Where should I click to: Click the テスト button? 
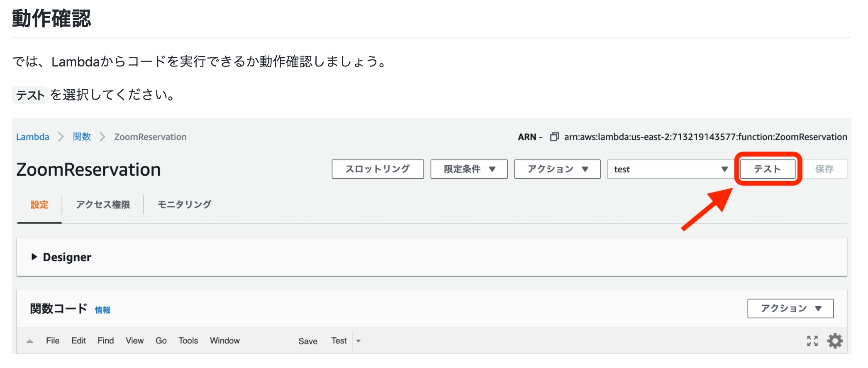[x=768, y=169]
